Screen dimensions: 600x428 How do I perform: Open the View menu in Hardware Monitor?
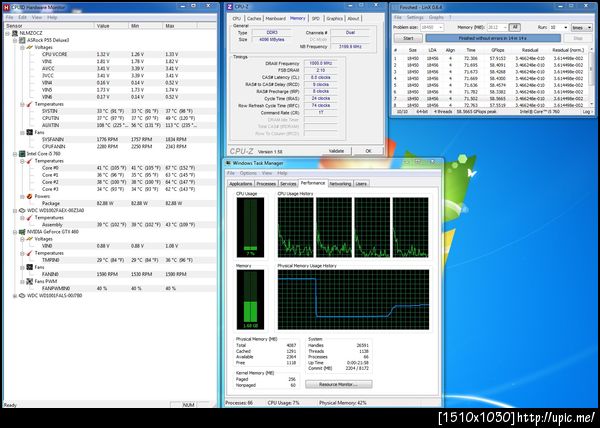[37, 18]
